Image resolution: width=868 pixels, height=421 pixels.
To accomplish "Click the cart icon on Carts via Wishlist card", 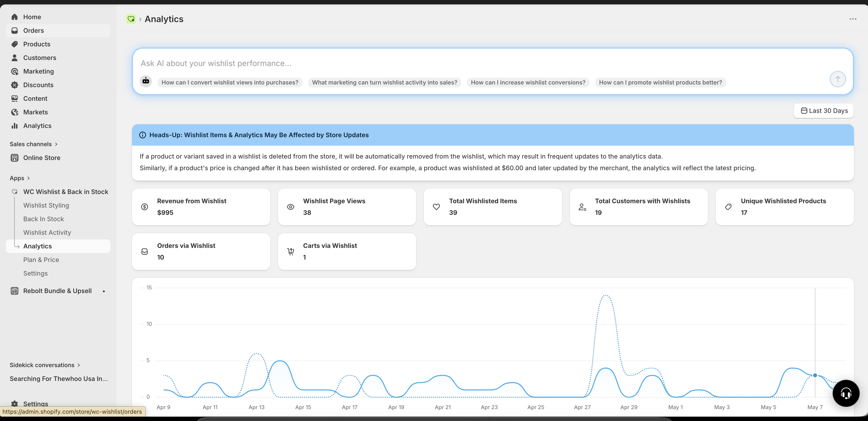I will pyautogui.click(x=290, y=252).
